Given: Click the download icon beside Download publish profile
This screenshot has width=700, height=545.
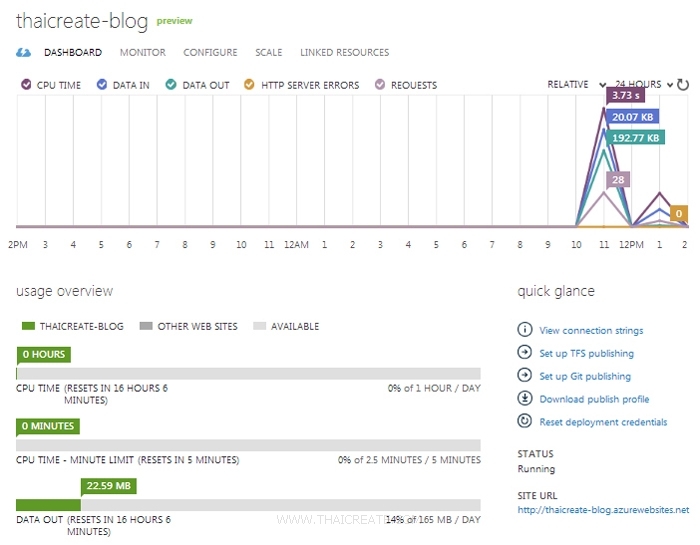Looking at the screenshot, I should (x=525, y=398).
